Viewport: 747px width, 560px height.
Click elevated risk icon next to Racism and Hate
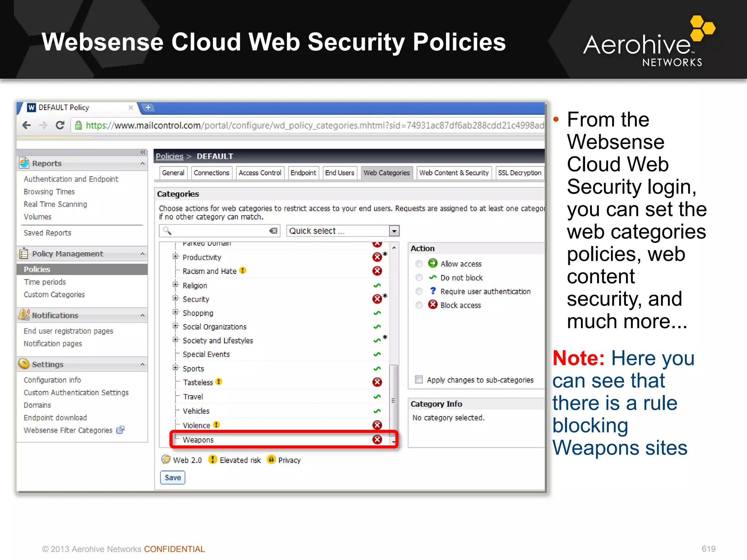[x=243, y=271]
